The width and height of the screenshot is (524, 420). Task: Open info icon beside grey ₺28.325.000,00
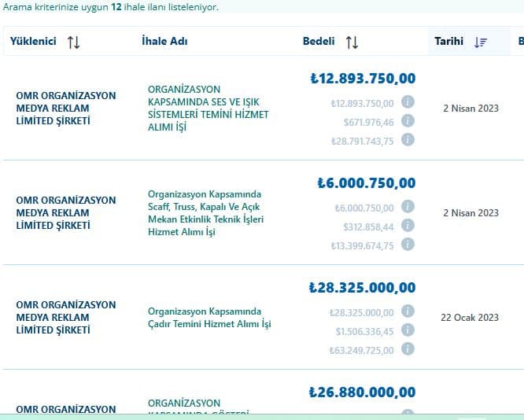click(x=408, y=311)
